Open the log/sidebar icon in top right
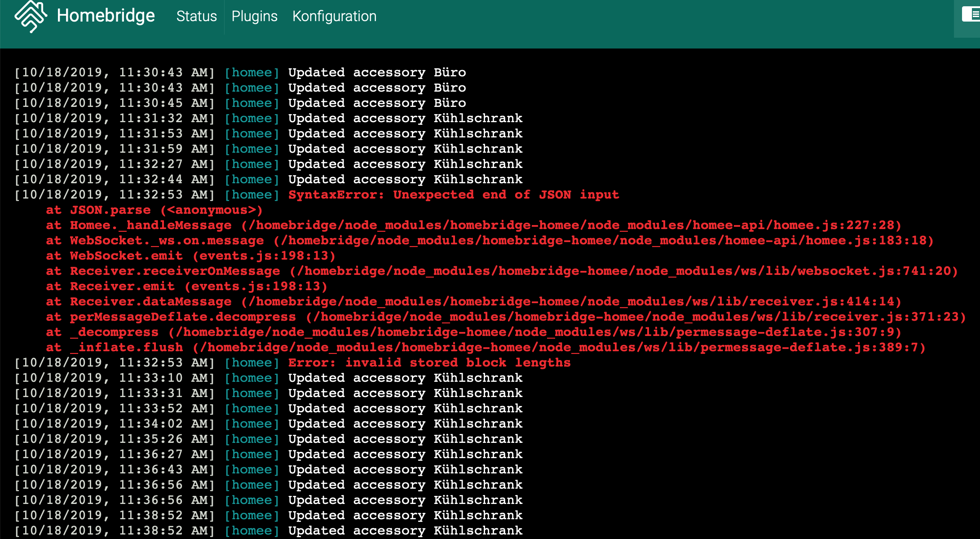This screenshot has width=980, height=539. pyautogui.click(x=971, y=14)
